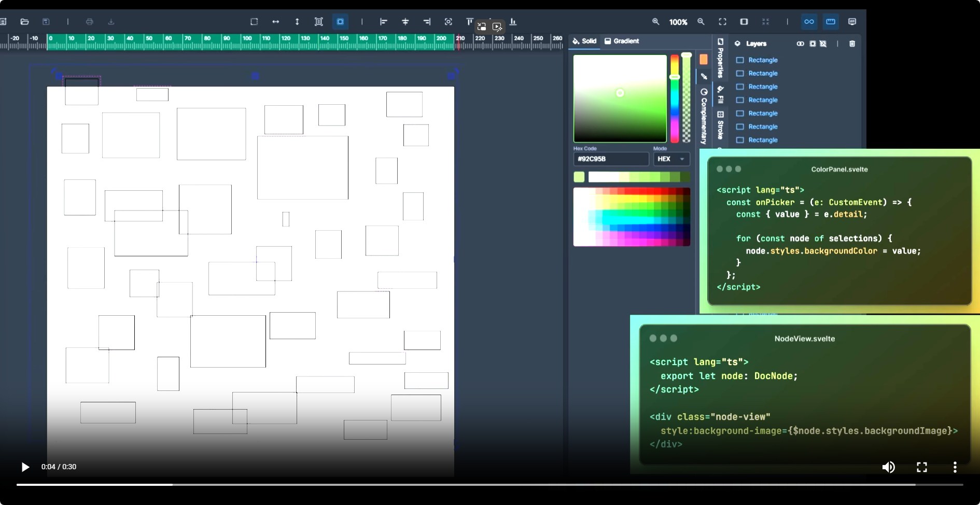Select the orange color swatch

click(x=704, y=60)
